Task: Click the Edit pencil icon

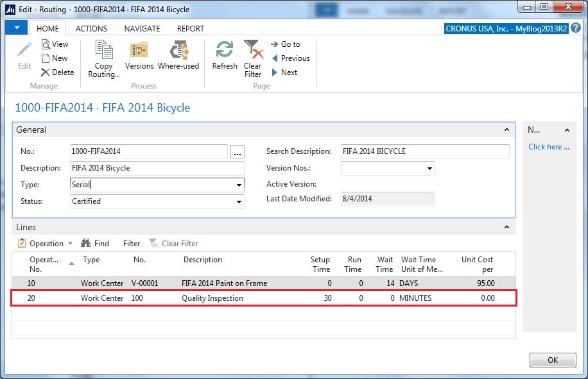Action: point(24,51)
